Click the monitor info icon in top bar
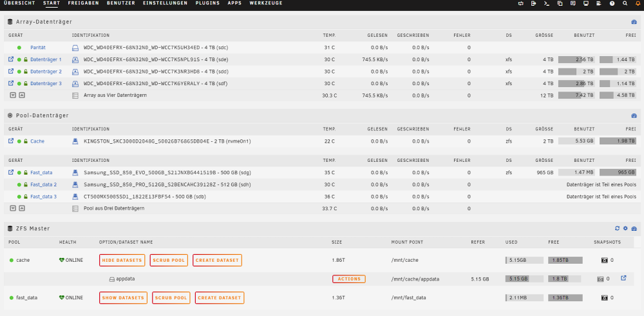The height and width of the screenshot is (316, 644). (586, 3)
